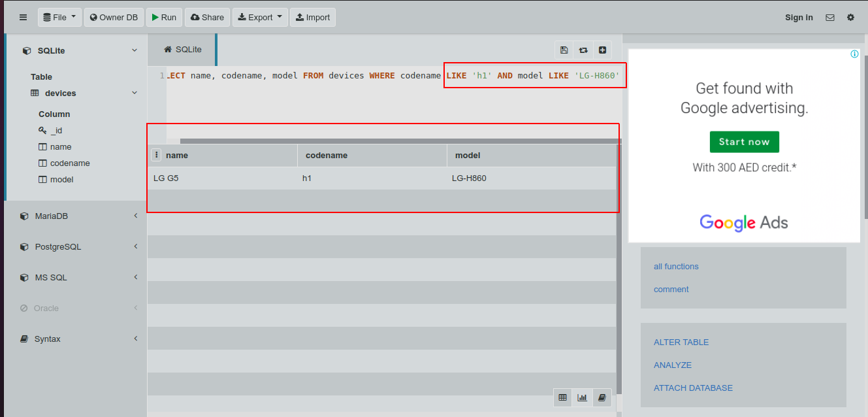Switch to chart view icon
Screen dimensions: 868x417
(x=582, y=397)
